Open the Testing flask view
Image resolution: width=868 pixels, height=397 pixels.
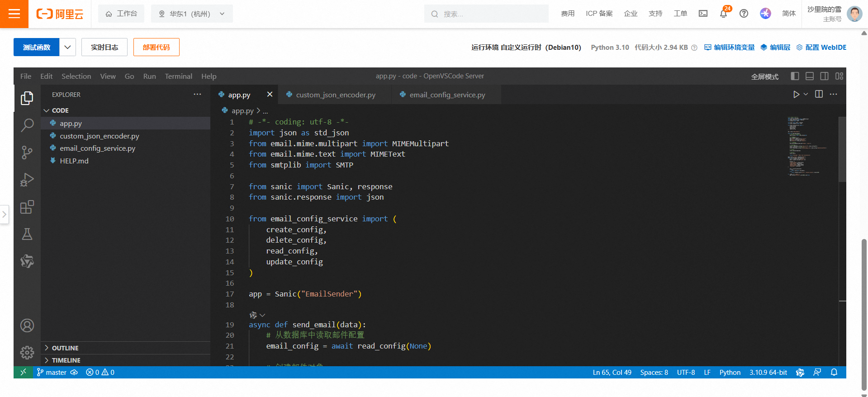pos(27,234)
